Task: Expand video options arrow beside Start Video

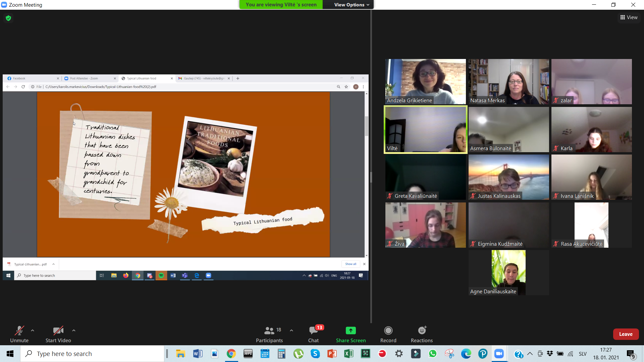Action: pyautogui.click(x=74, y=330)
